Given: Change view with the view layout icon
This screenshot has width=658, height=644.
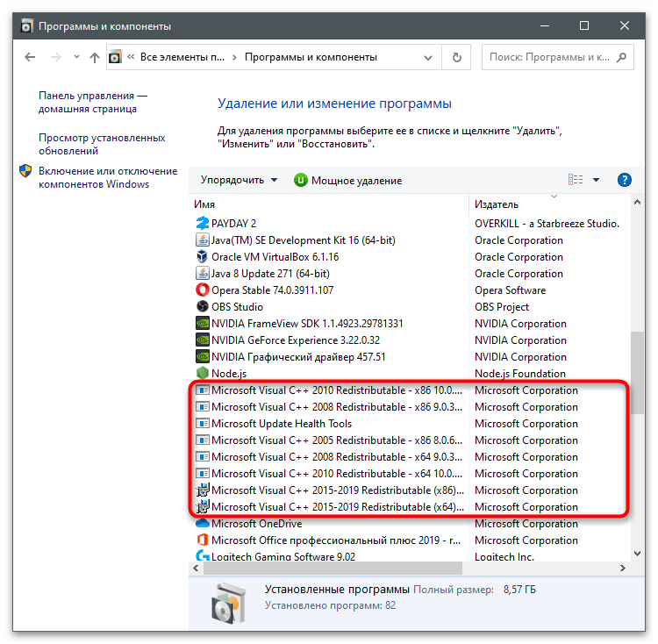Looking at the screenshot, I should coord(576,180).
